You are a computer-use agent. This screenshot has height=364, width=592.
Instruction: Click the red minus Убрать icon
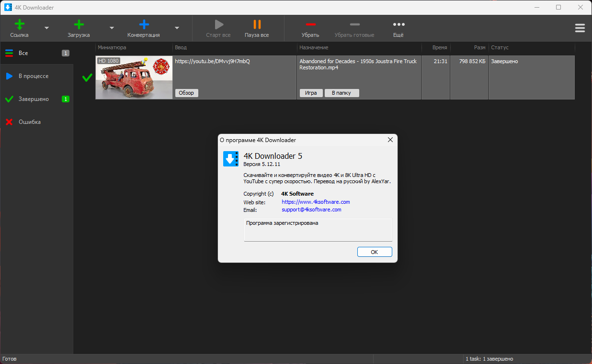[310, 24]
